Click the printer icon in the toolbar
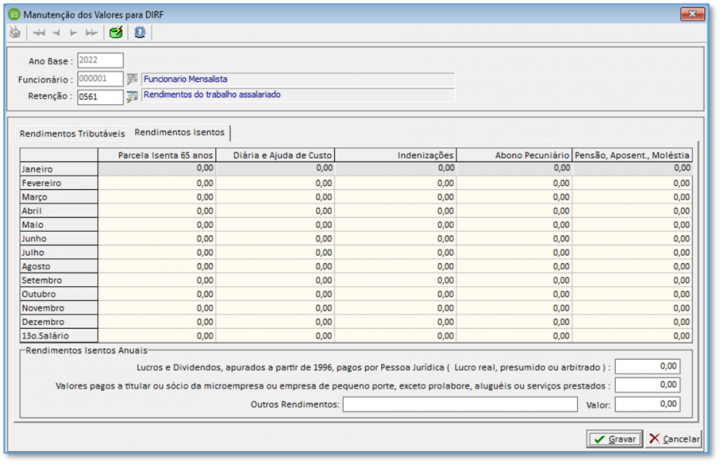720x464 pixels. coord(14,32)
